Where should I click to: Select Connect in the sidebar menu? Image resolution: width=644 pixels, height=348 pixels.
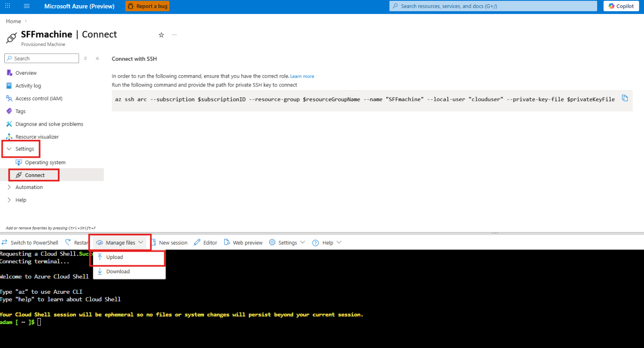click(x=35, y=175)
